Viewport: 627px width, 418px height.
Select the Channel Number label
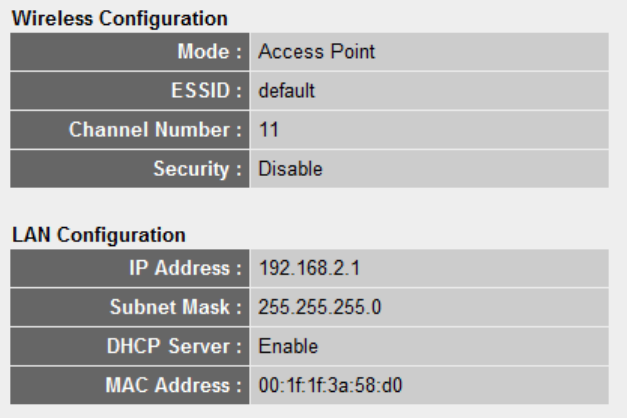[156, 130]
